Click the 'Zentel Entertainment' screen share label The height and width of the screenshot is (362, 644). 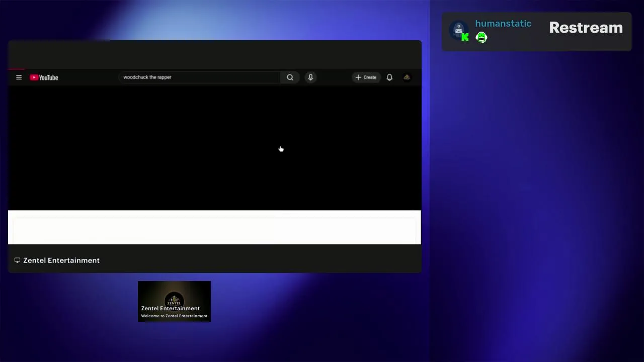coord(61,260)
